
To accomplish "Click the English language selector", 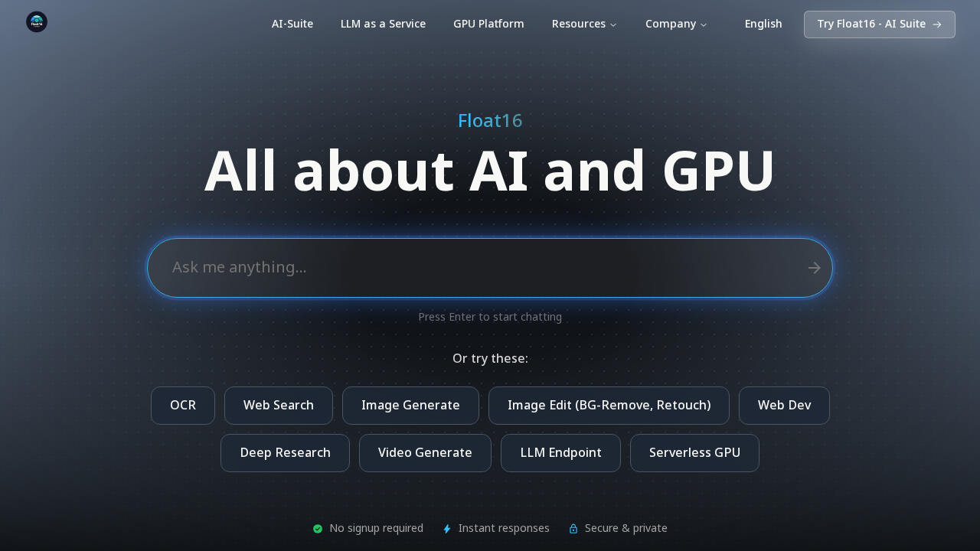I will (x=763, y=24).
